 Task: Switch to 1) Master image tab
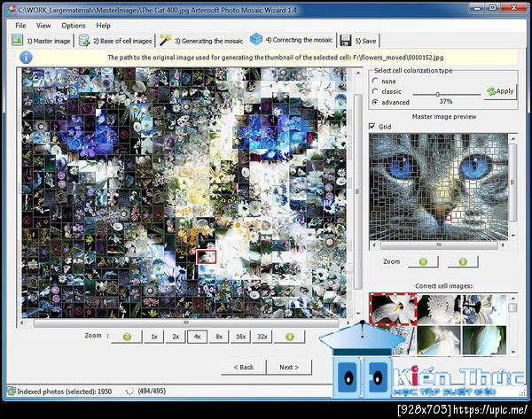pyautogui.click(x=42, y=41)
